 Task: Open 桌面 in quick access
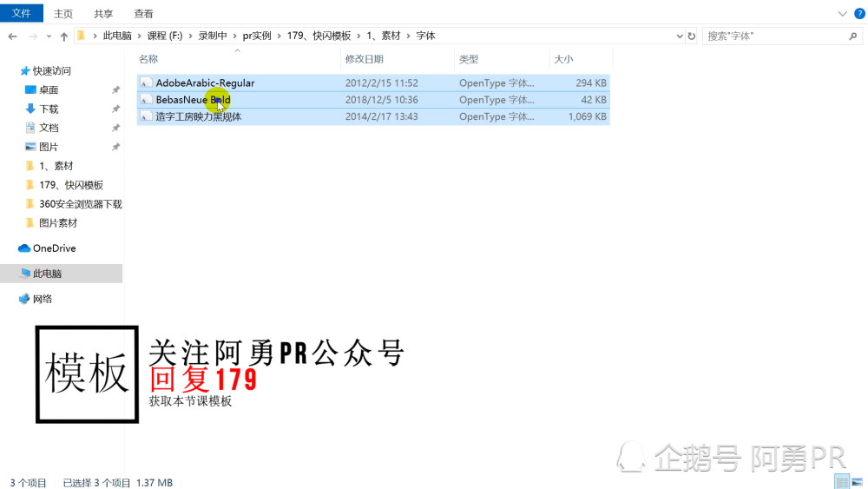click(49, 89)
